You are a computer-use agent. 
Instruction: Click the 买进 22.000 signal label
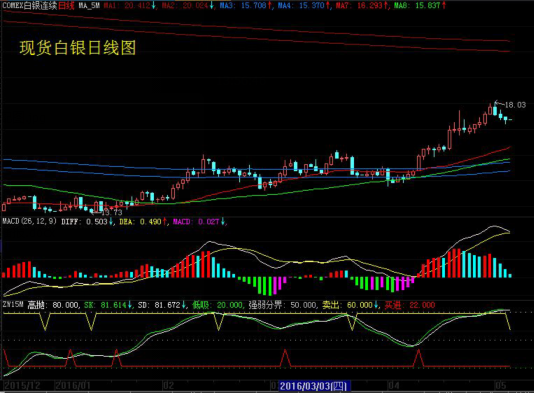point(410,305)
